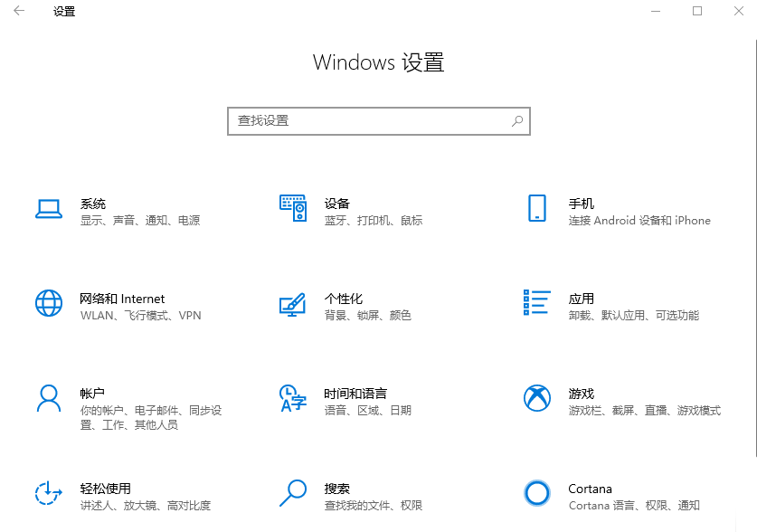Click the text 显示、声音、通知、电源
The width and height of the screenshot is (757, 532).
pyautogui.click(x=140, y=221)
